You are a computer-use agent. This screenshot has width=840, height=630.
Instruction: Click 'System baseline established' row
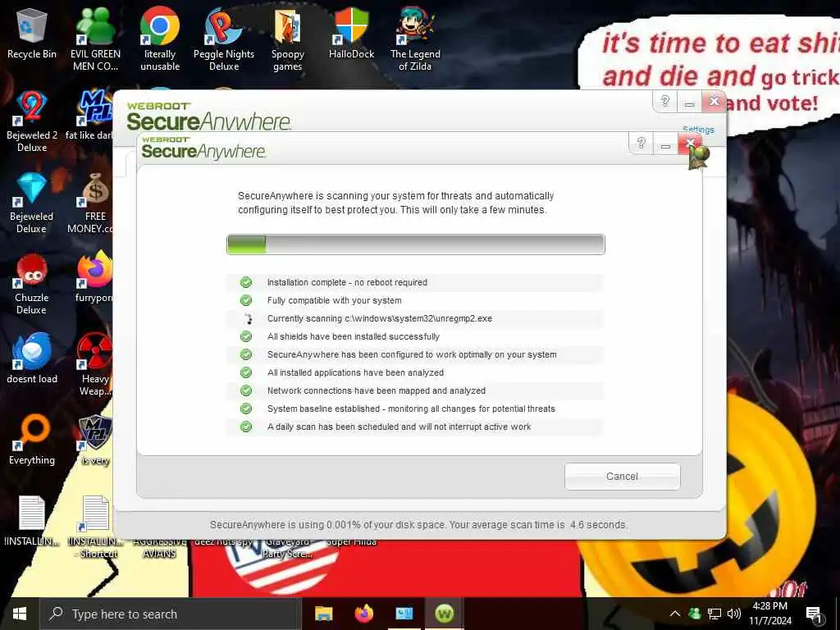point(414,409)
